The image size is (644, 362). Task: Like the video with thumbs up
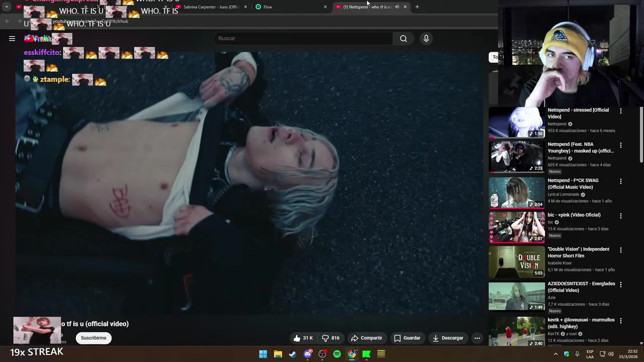click(x=303, y=338)
